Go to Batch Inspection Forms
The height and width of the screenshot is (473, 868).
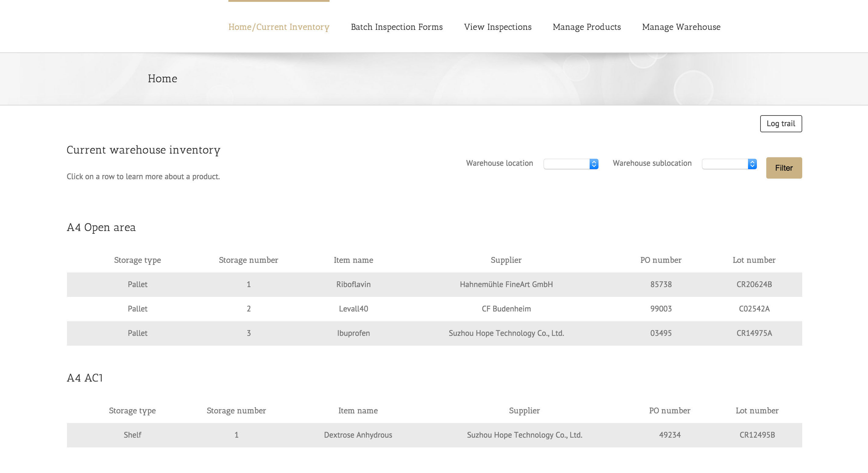397,27
